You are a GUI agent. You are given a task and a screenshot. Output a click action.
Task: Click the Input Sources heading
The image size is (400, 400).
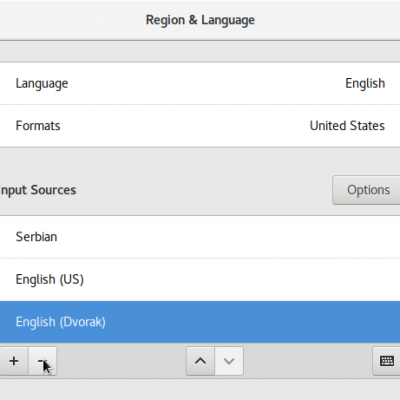38,190
